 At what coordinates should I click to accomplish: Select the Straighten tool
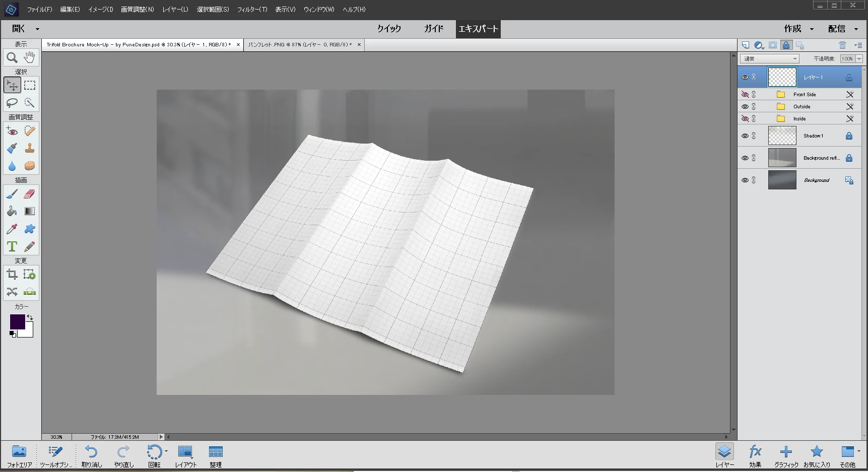[30, 292]
